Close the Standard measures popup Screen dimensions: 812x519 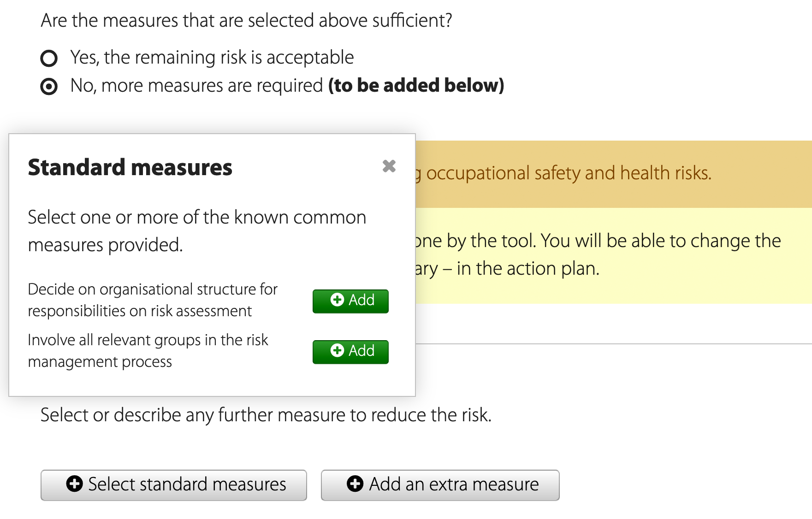[x=389, y=166]
